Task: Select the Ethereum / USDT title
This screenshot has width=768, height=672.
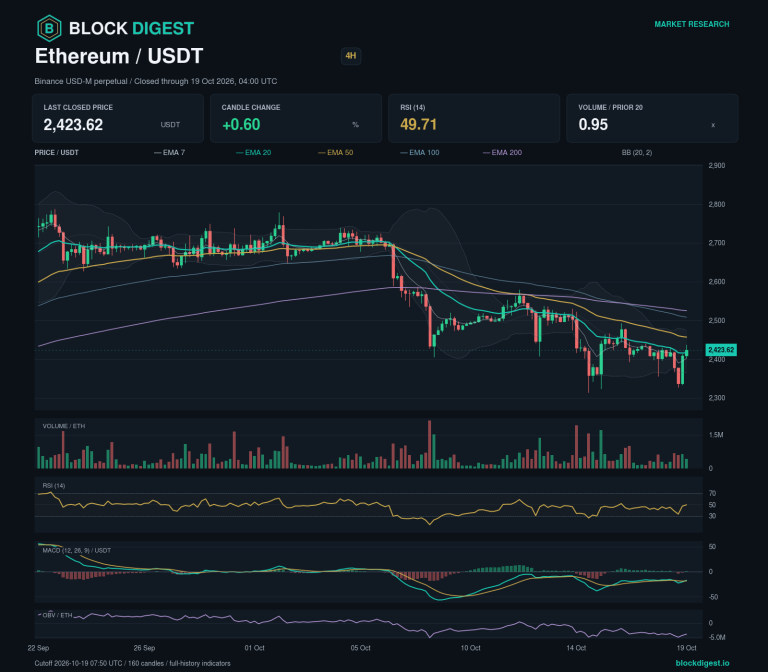Action: point(119,56)
